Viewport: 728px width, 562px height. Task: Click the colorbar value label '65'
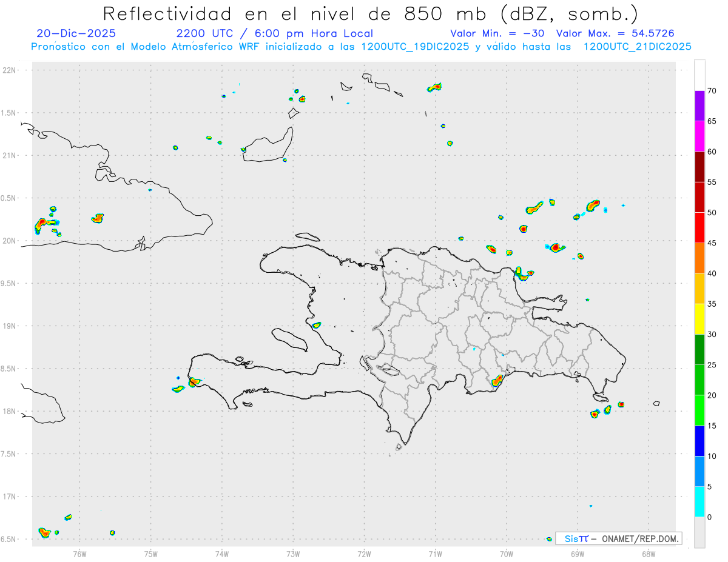point(711,121)
